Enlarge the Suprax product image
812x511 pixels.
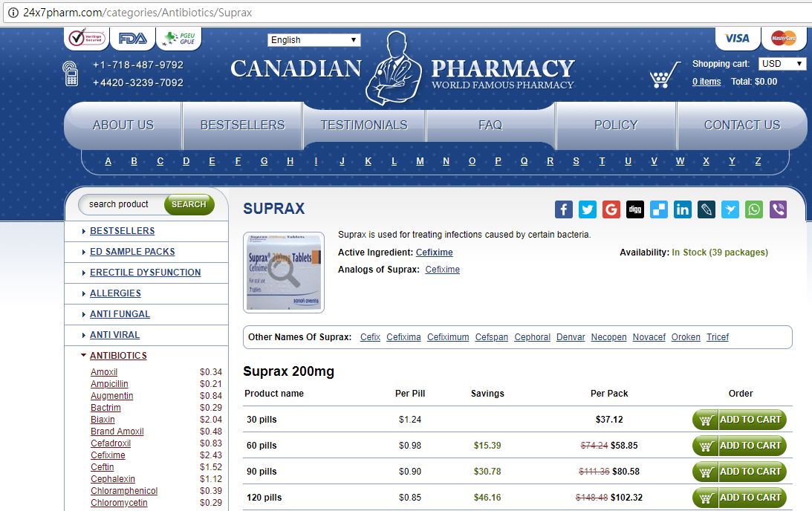click(284, 272)
